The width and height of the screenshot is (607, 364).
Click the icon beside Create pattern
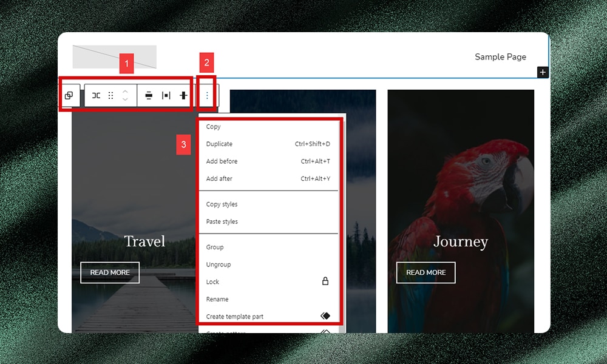(x=325, y=332)
